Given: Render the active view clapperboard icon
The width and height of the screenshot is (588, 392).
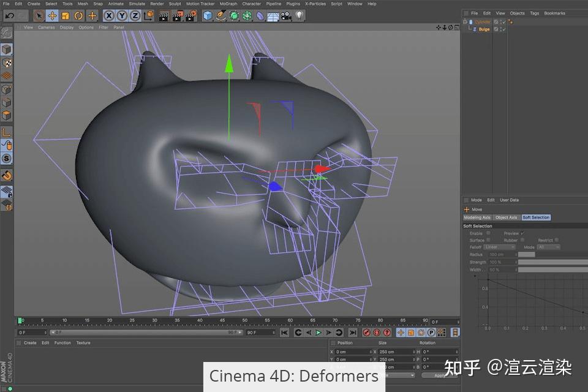Looking at the screenshot, I should pos(164,16).
